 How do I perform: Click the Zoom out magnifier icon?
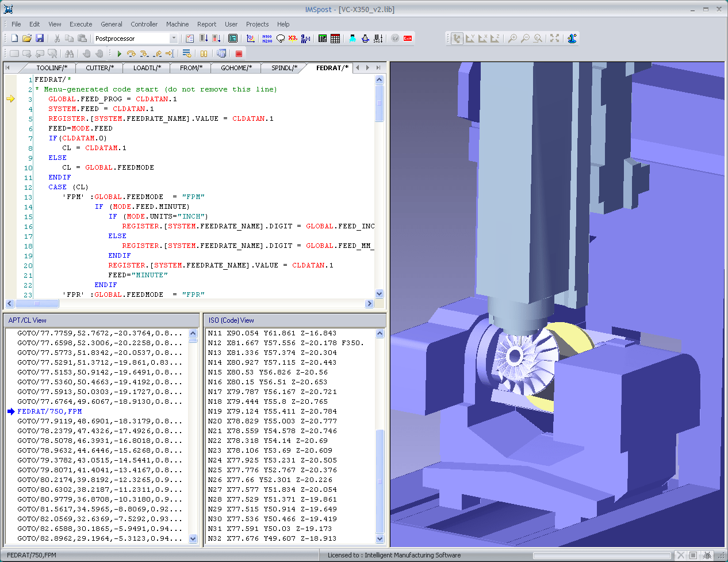[524, 39]
